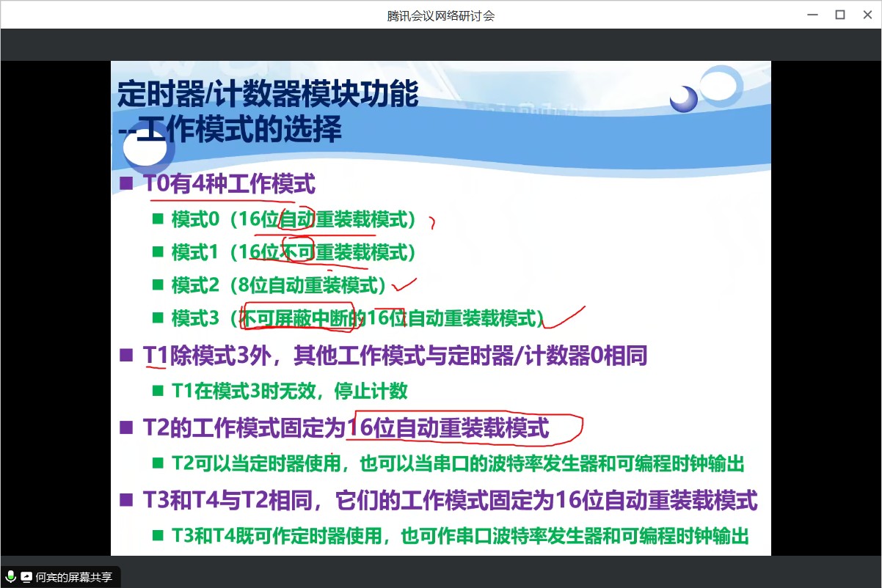Screen dimensions: 882x588
Task: Minimize the 腾讯会议网络研讨会 window
Action: click(x=812, y=15)
